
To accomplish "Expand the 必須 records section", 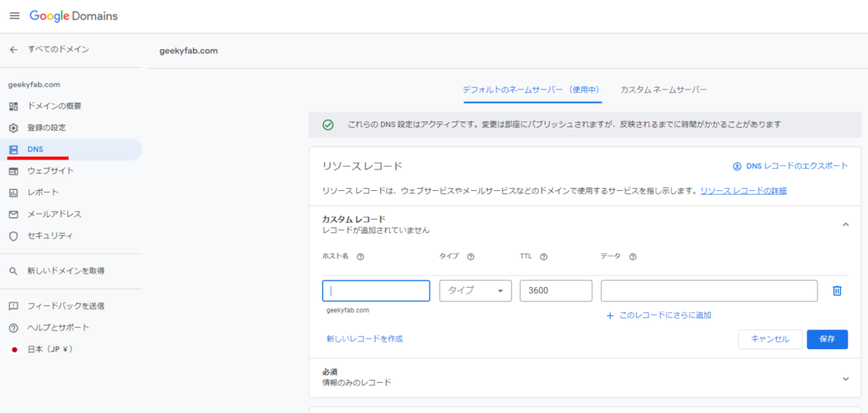I will [846, 378].
